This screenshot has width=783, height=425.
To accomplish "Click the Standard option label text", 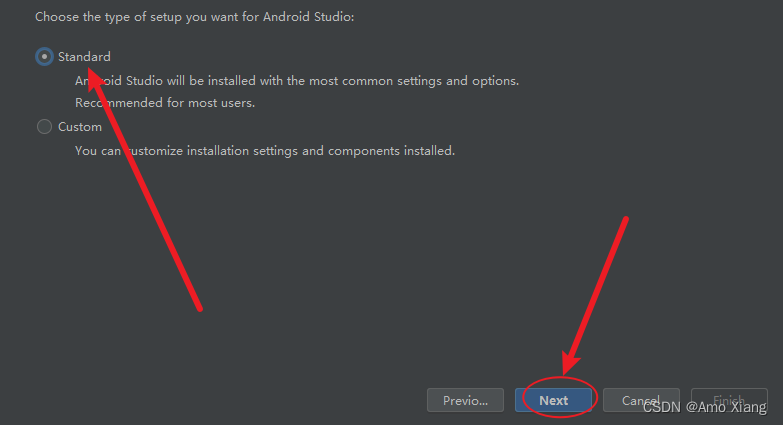I will (84, 57).
